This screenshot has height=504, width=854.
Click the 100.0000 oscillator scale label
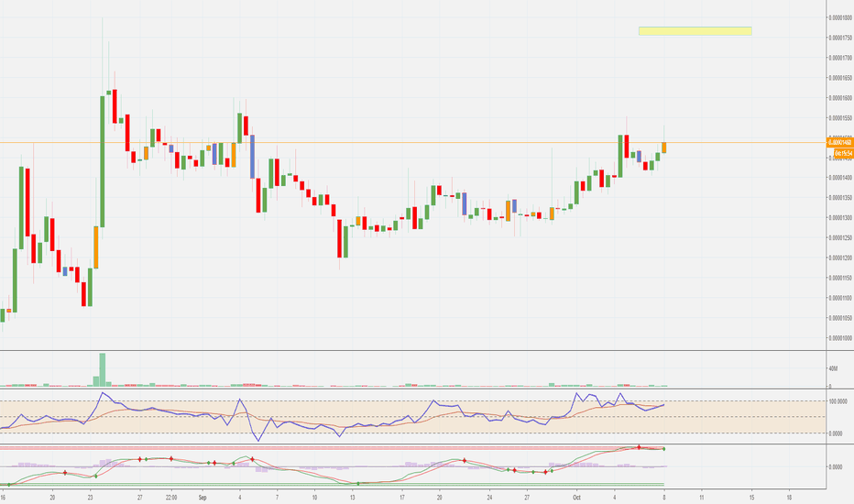(838, 401)
